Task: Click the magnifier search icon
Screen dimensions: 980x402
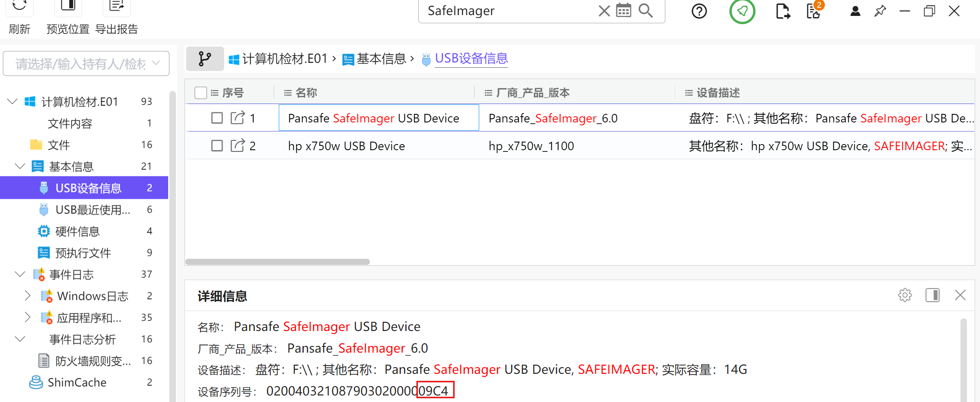Action: pyautogui.click(x=645, y=11)
